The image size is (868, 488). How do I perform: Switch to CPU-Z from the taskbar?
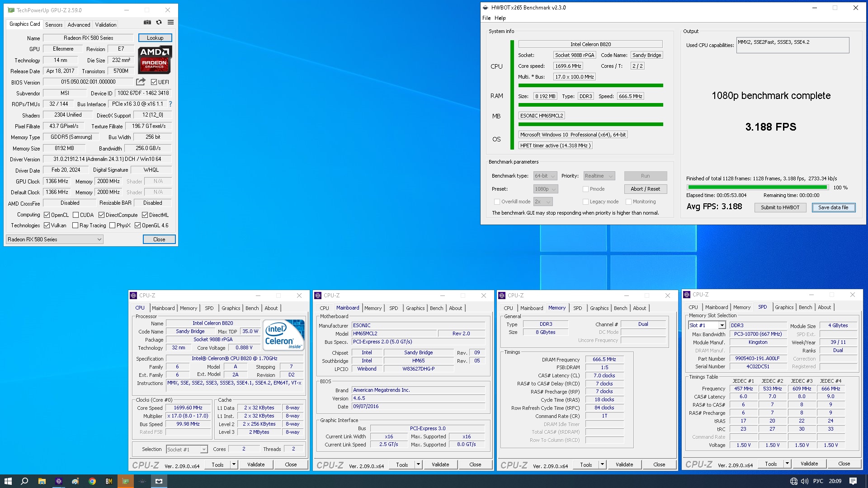58,481
